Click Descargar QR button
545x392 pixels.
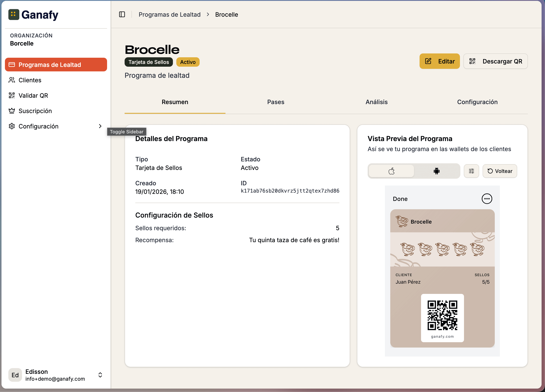(495, 61)
